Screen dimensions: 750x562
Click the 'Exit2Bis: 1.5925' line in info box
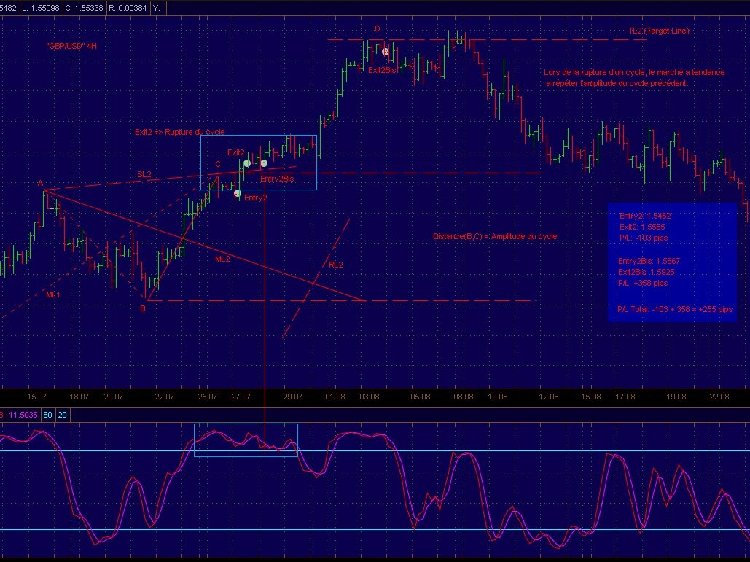(x=646, y=272)
